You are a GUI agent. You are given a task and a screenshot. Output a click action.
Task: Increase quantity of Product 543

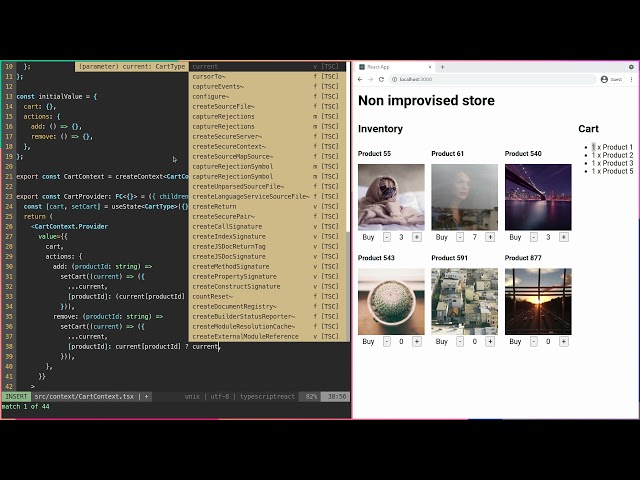tap(417, 342)
